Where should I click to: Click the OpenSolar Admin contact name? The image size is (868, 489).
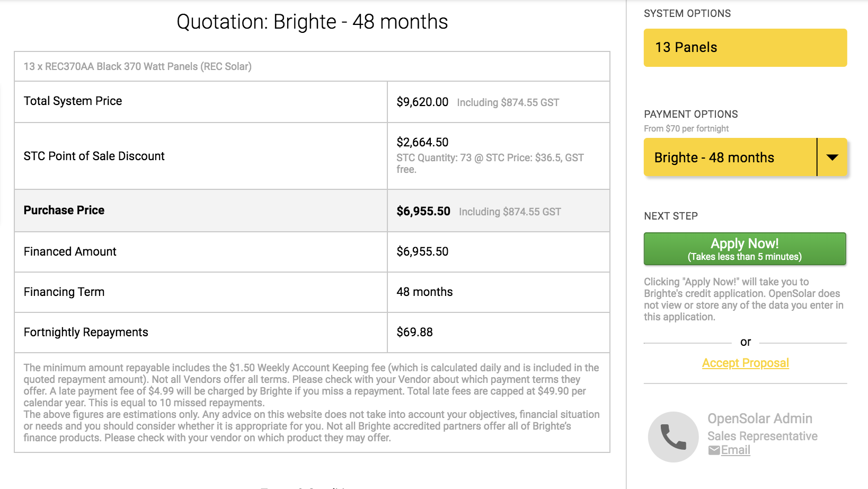(x=759, y=418)
